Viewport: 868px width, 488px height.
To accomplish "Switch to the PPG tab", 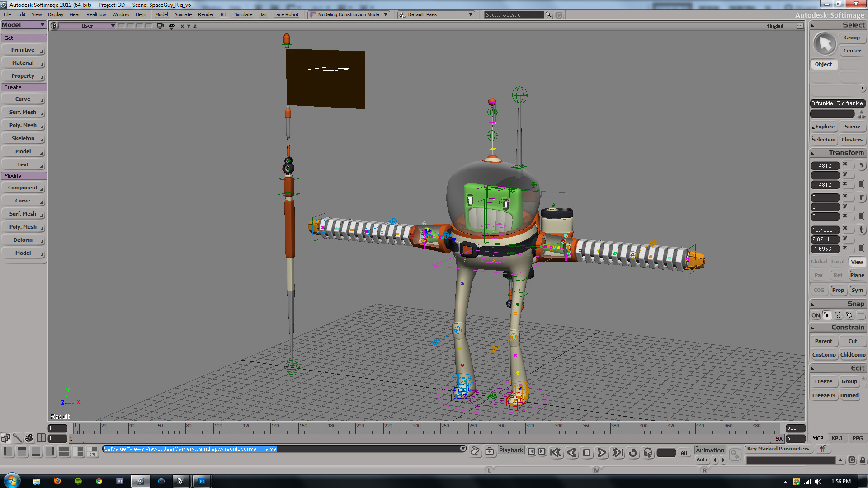I will tap(858, 438).
